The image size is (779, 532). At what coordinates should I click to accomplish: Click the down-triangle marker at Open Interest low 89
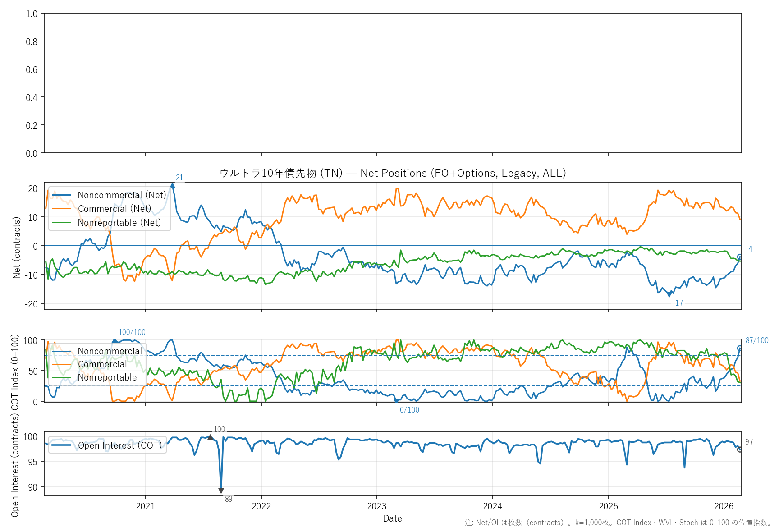point(221,491)
